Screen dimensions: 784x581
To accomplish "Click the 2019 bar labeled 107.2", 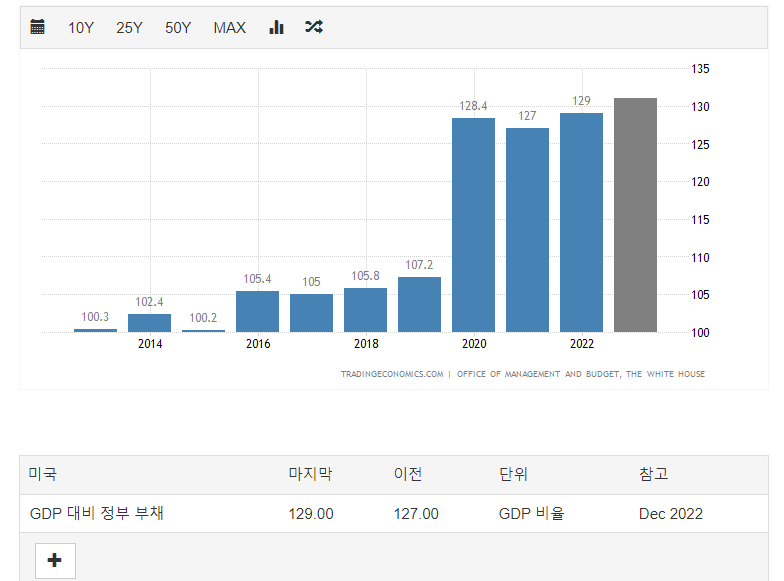I will (x=420, y=304).
